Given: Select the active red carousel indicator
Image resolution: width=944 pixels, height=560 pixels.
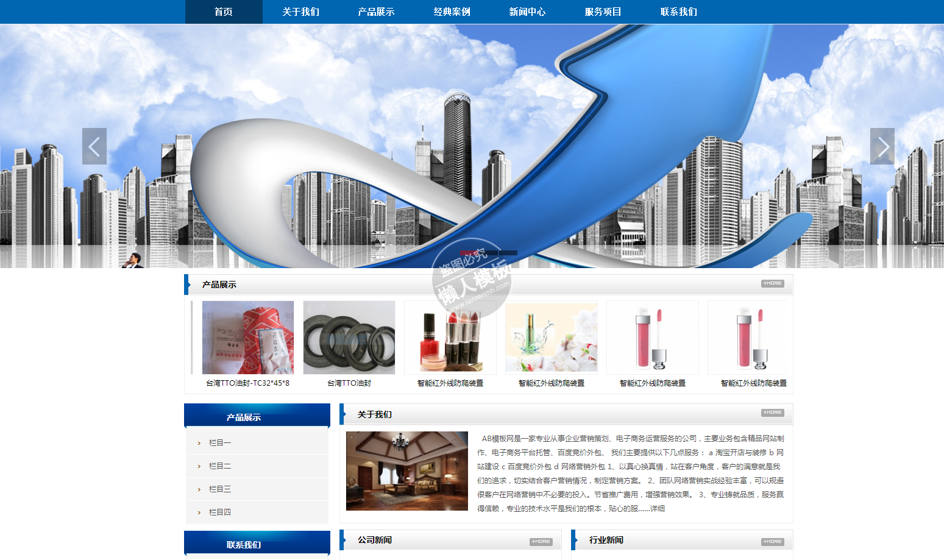Looking at the screenshot, I should (x=469, y=253).
